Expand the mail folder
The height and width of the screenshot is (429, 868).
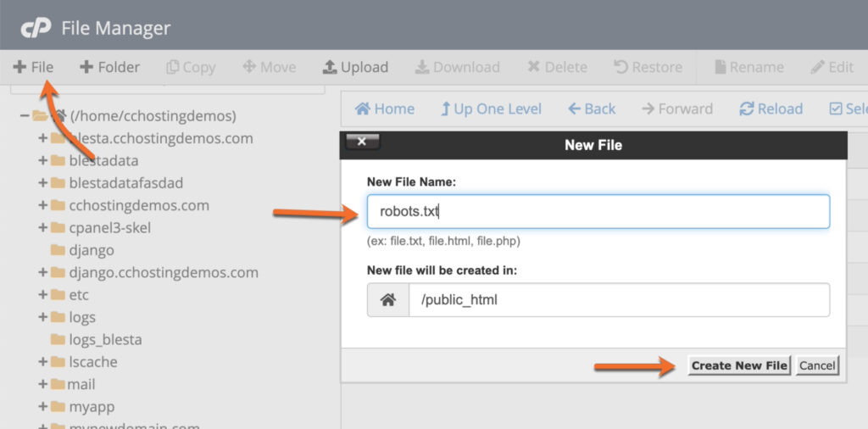tap(42, 384)
